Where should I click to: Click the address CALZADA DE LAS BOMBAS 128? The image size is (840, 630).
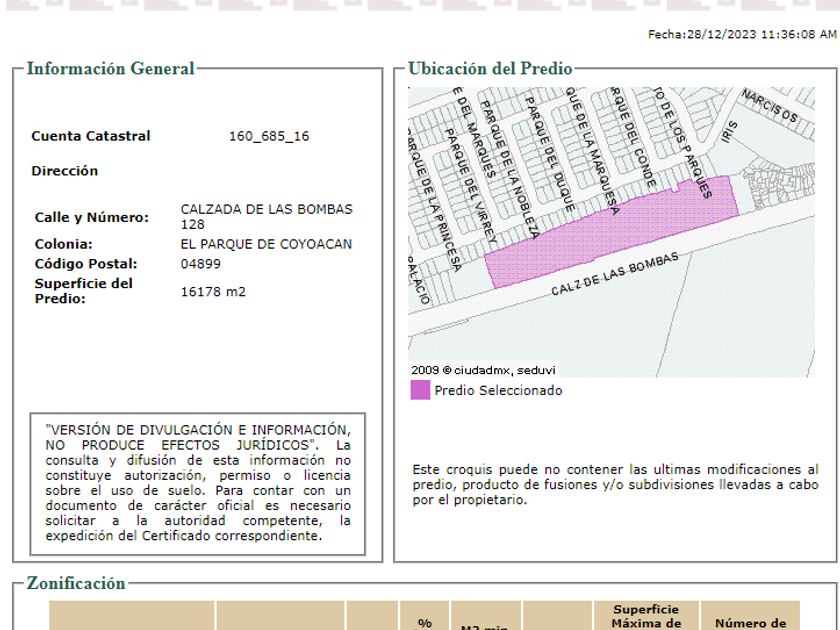(x=266, y=217)
